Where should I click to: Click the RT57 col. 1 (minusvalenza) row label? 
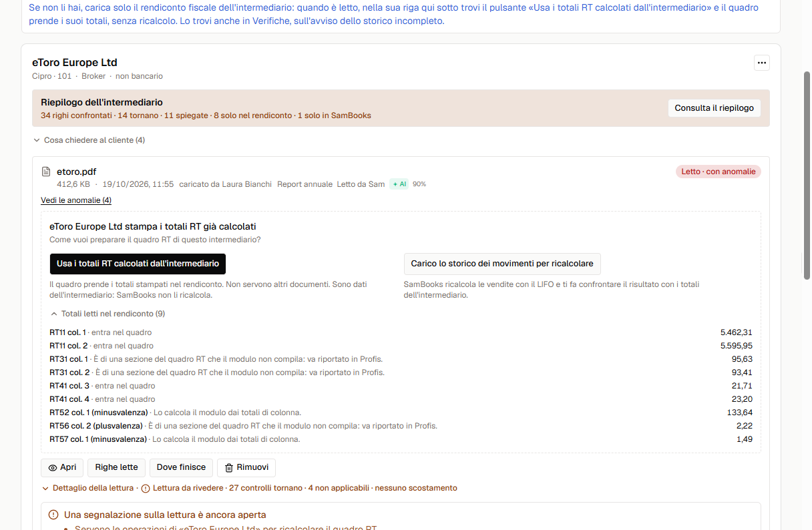click(98, 439)
